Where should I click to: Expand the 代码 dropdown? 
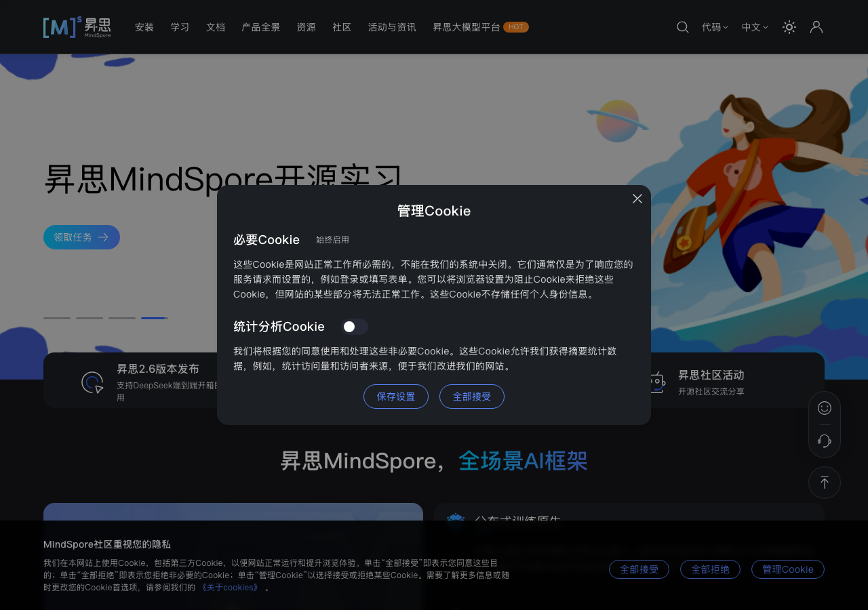click(715, 27)
